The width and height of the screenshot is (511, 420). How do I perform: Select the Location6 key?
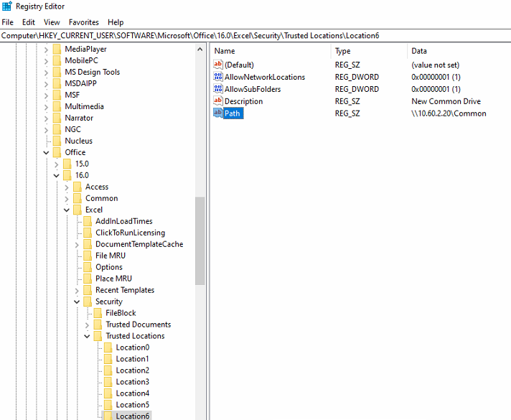click(132, 416)
